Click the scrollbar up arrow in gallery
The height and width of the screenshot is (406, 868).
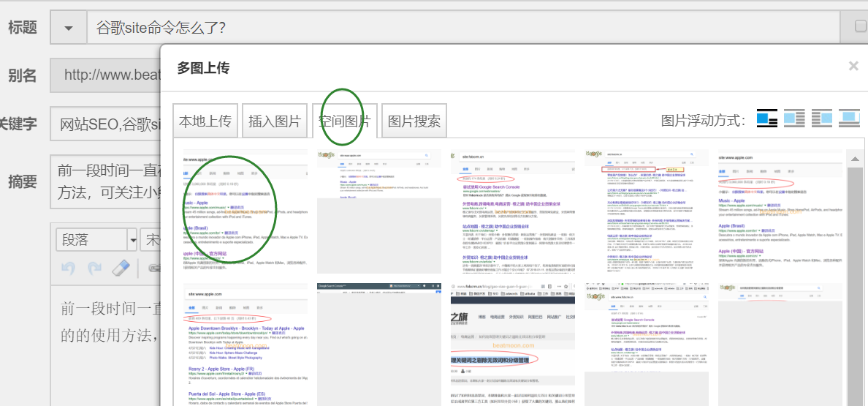855,159
